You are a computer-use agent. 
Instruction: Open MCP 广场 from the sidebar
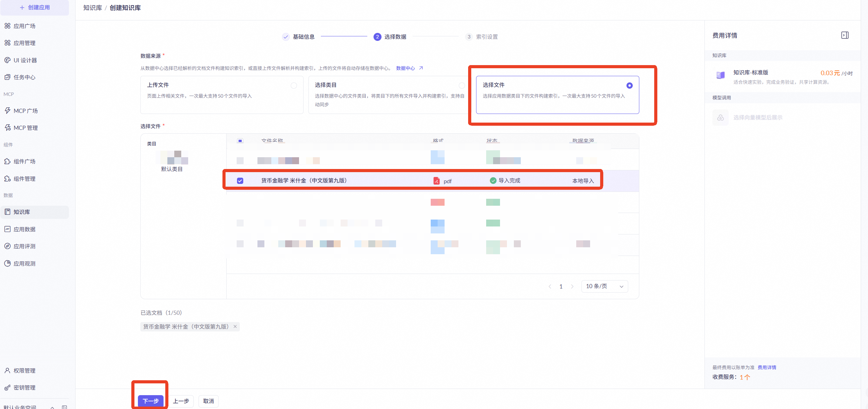click(26, 111)
